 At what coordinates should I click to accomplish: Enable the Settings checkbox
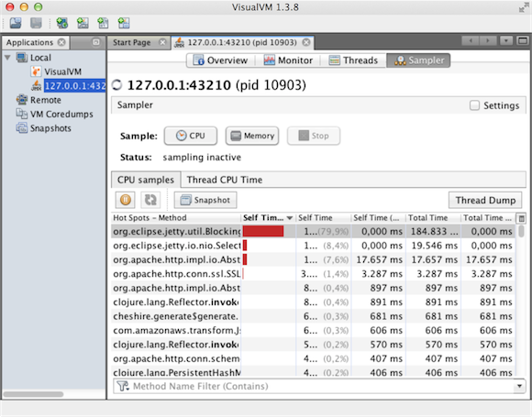tap(474, 105)
